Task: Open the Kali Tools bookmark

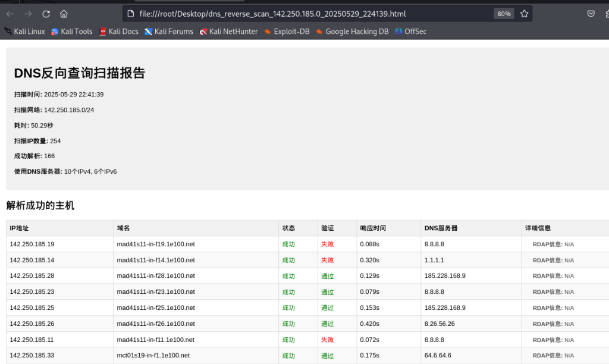Action: pos(72,32)
